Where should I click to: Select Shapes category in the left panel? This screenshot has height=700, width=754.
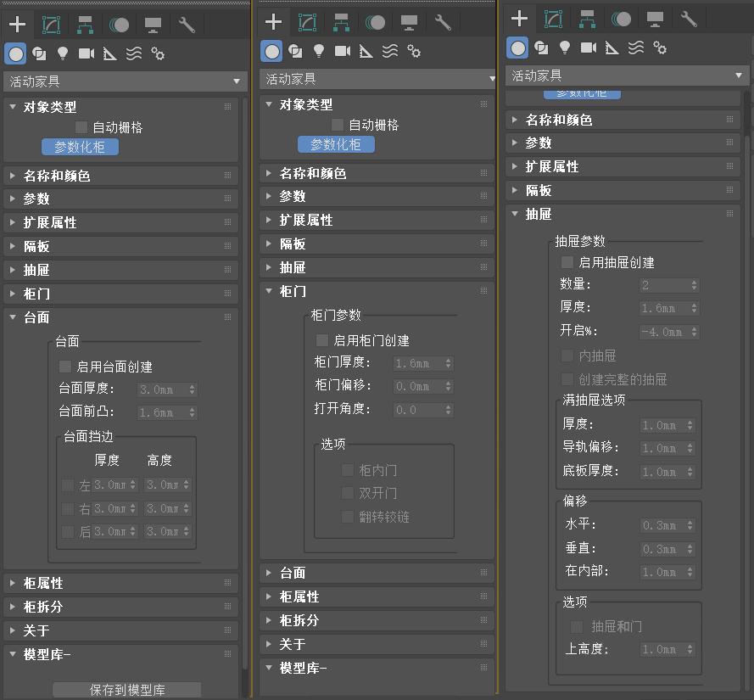[x=38, y=54]
